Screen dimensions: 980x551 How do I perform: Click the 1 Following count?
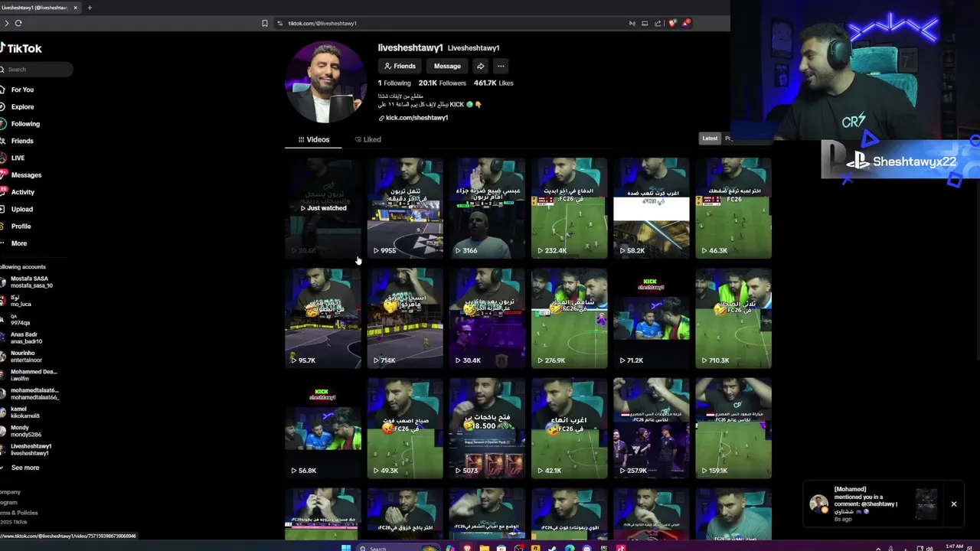point(394,83)
